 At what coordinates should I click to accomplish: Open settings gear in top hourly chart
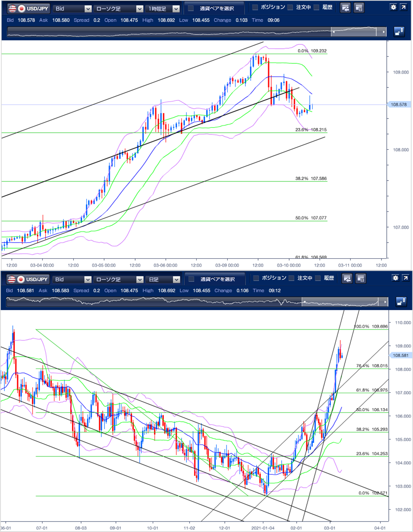click(393, 7)
